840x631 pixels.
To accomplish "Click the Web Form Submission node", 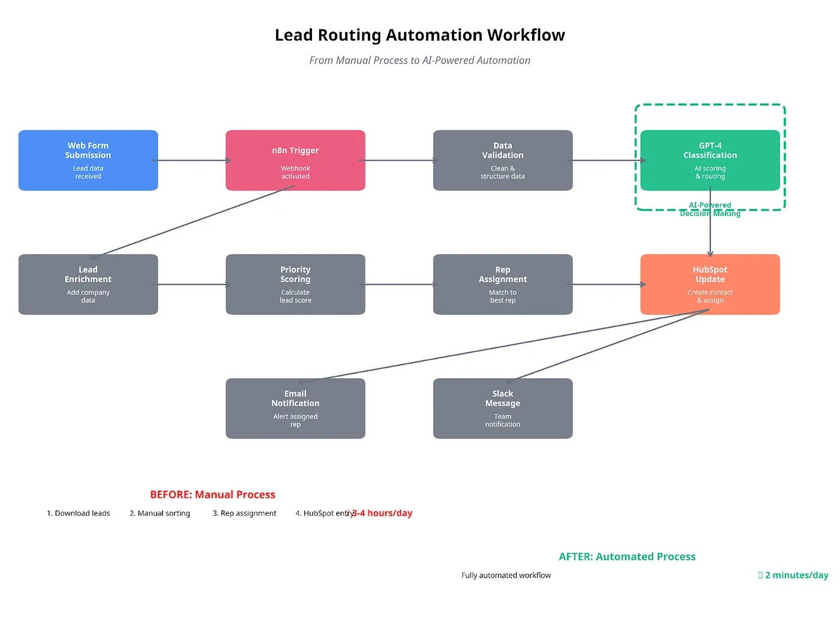I will tap(88, 160).
